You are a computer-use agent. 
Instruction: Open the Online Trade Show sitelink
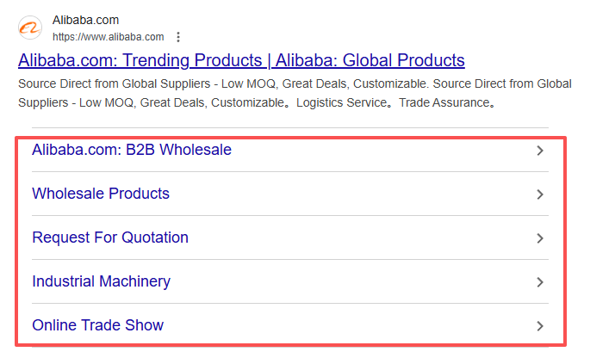[97, 325]
